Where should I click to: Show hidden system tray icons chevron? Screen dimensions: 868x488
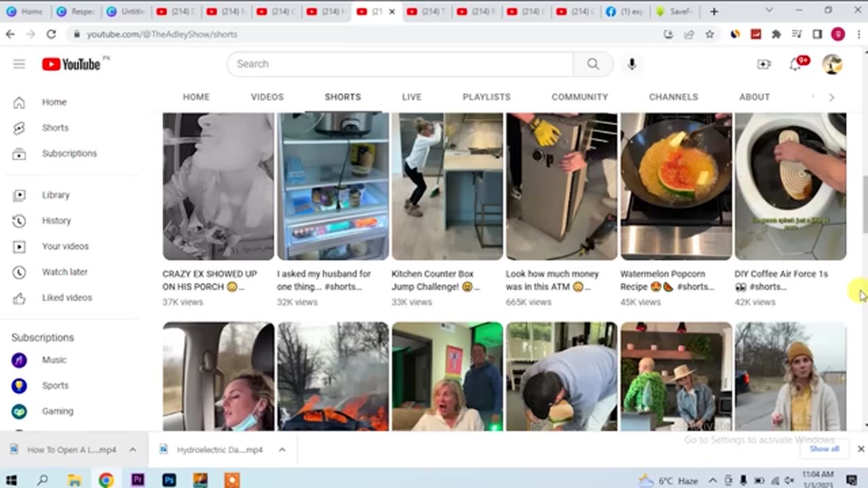(x=713, y=481)
